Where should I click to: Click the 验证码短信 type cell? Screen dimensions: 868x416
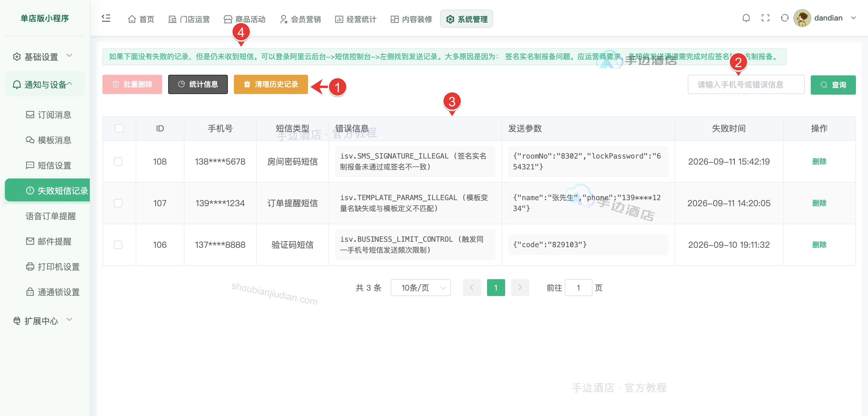coord(292,245)
